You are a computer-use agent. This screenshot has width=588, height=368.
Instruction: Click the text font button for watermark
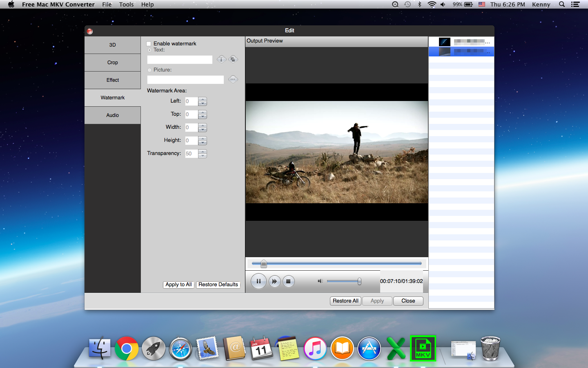[221, 59]
